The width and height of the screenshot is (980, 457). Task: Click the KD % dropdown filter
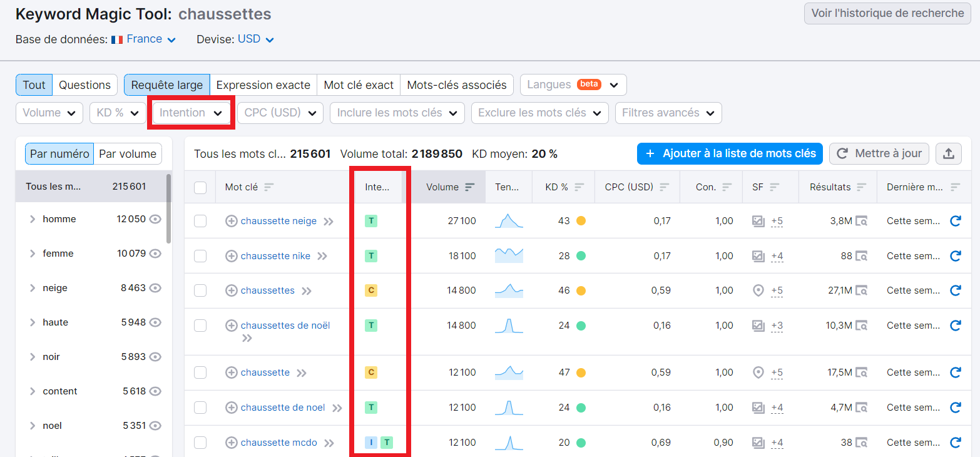tap(117, 113)
